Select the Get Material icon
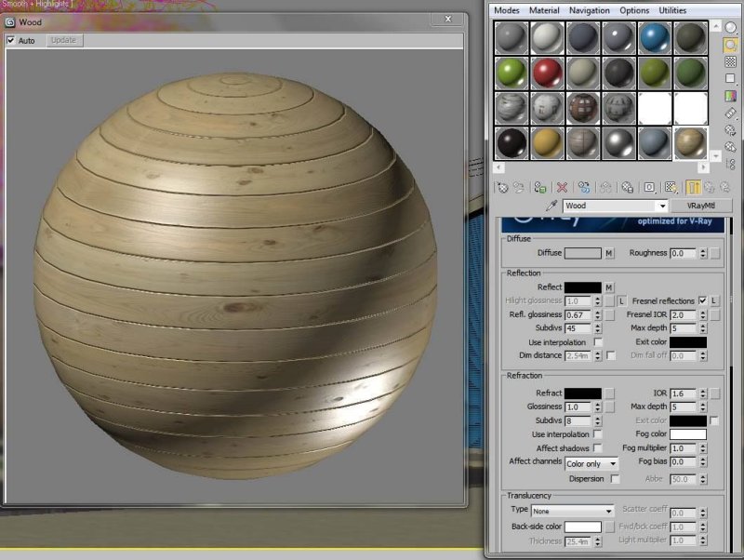744x560 pixels. click(x=501, y=188)
